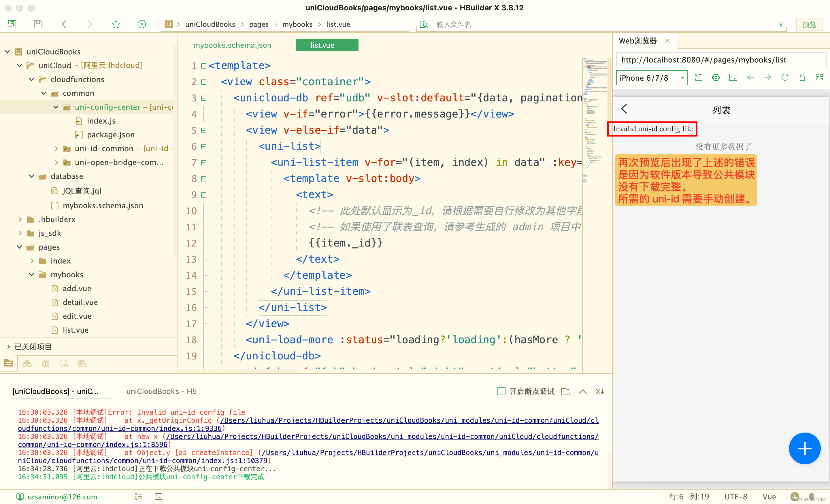Open add.vue in the file tree
The height and width of the screenshot is (504, 830).
(x=77, y=288)
